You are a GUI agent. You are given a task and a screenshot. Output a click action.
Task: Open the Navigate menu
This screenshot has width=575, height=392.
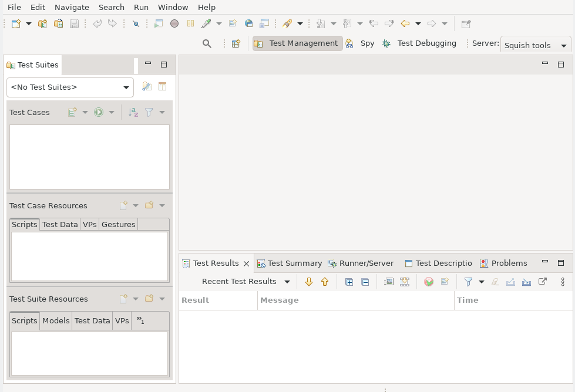(x=72, y=7)
